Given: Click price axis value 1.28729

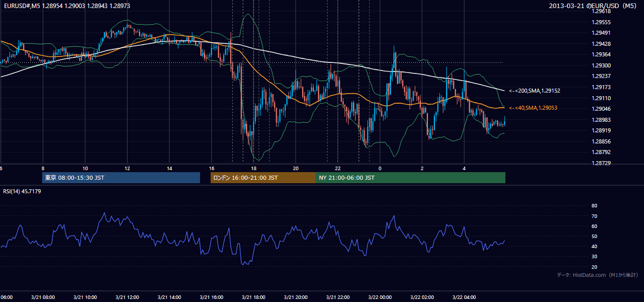Looking at the screenshot, I should (x=602, y=163).
